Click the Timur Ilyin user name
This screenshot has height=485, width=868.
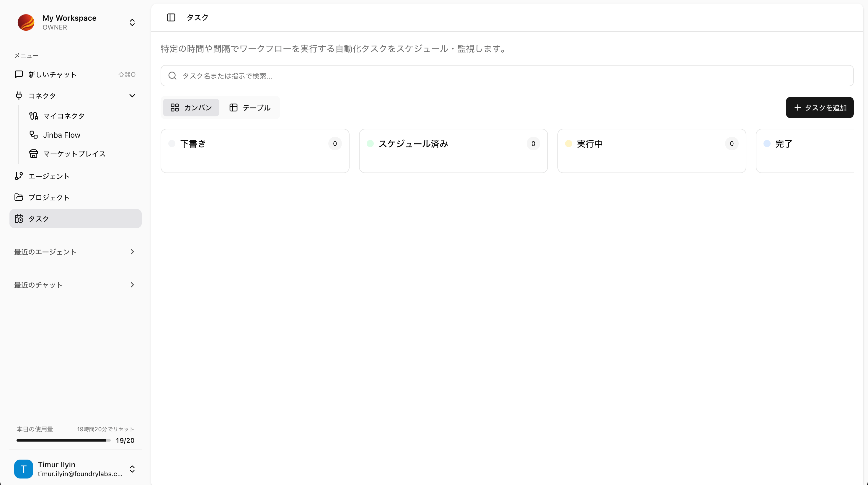pos(57,464)
